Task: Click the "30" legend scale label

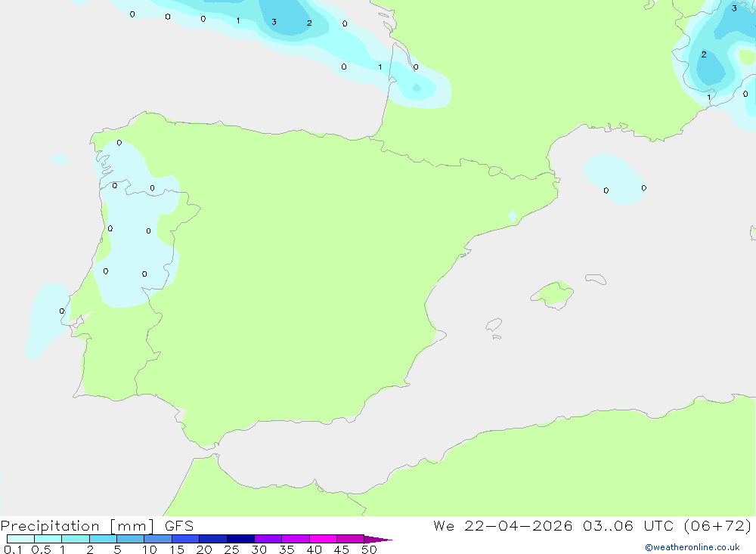Action: coord(259,549)
